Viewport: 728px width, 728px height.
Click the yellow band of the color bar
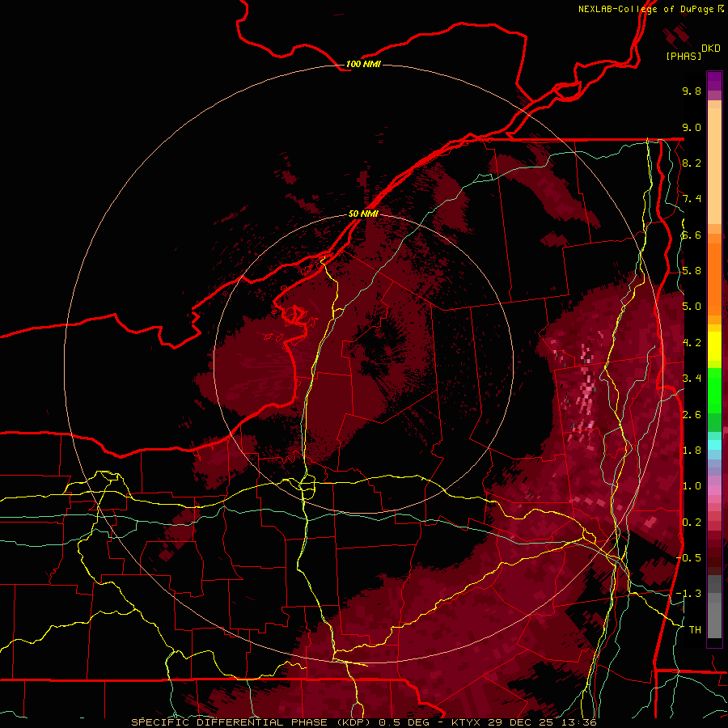tap(714, 346)
